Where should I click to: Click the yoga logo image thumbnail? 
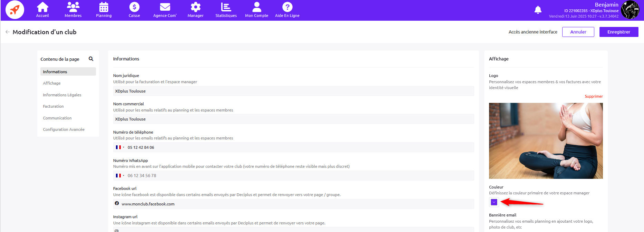pos(546,141)
